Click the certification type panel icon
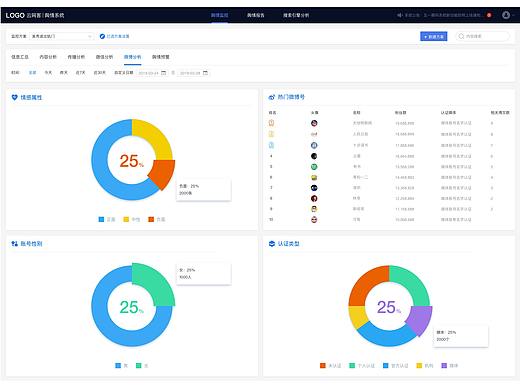This screenshot has height=390, width=520. (x=272, y=244)
